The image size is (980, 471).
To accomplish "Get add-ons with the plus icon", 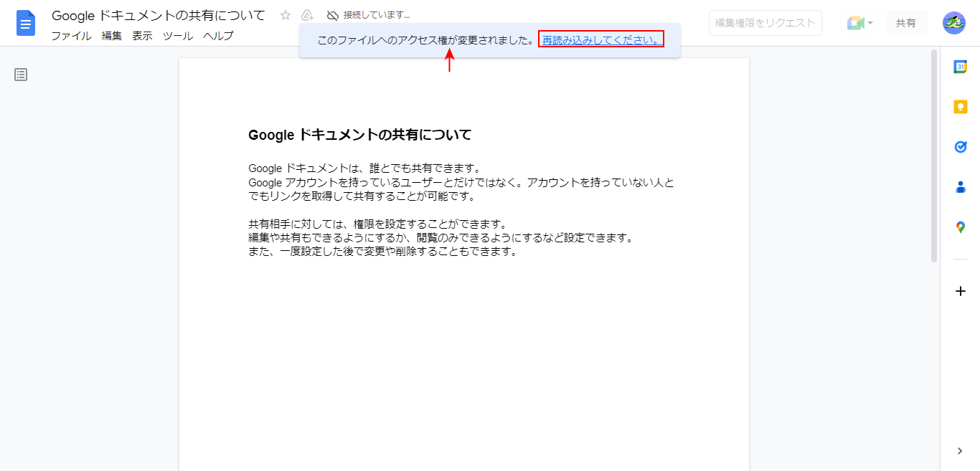I will 961,291.
